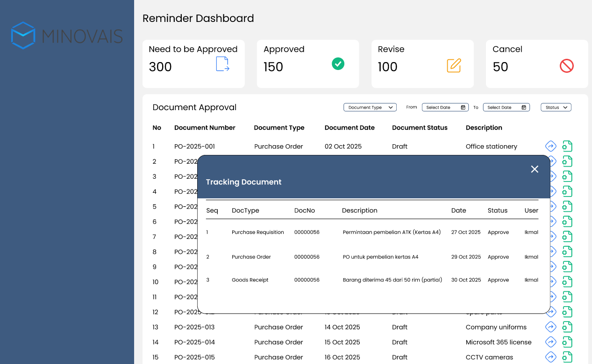Click green document gear icon for Microsoft 365 license

(567, 342)
